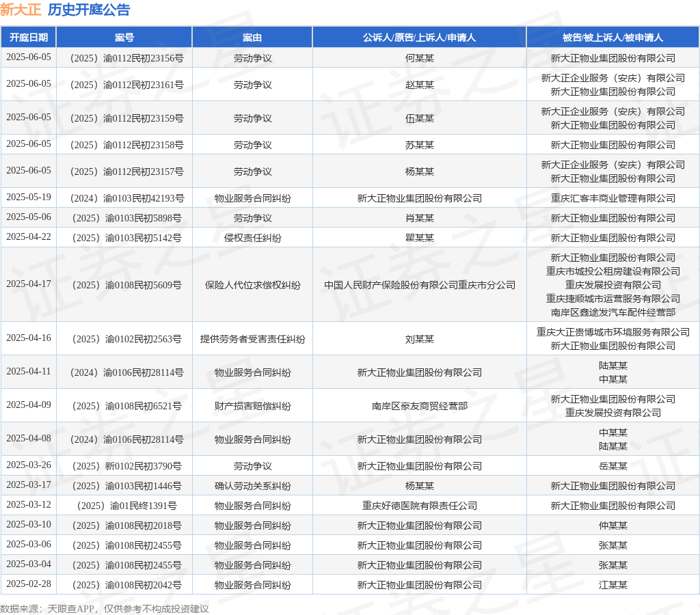This screenshot has height=615, width=700.
Task: Select case number (2025)渝0102民初2563号
Action: tap(126, 339)
